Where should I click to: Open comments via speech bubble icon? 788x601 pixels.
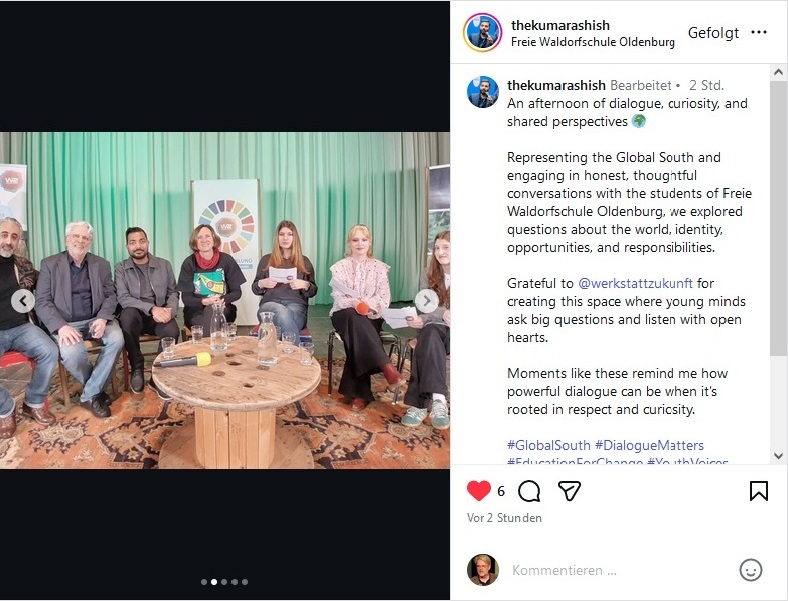(x=529, y=491)
